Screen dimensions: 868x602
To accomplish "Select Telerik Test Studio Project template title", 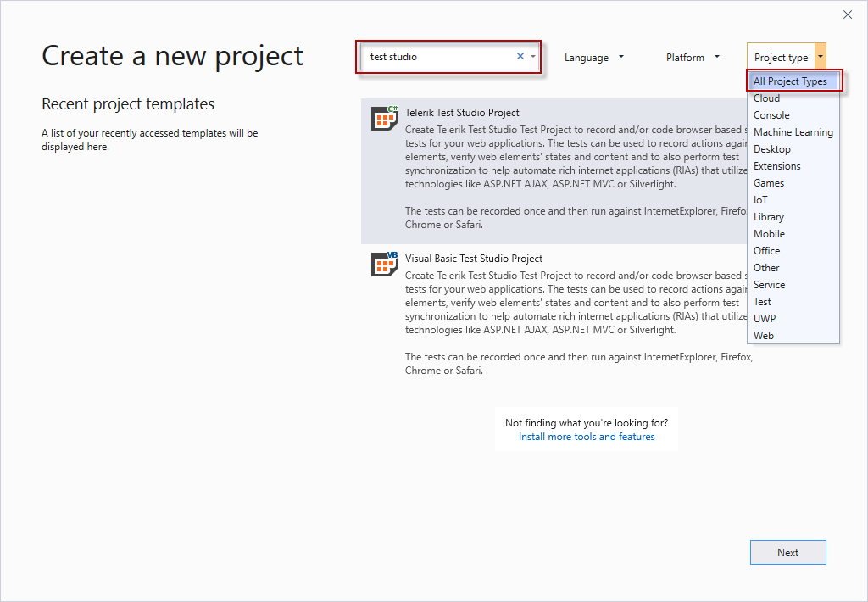I will tap(462, 113).
